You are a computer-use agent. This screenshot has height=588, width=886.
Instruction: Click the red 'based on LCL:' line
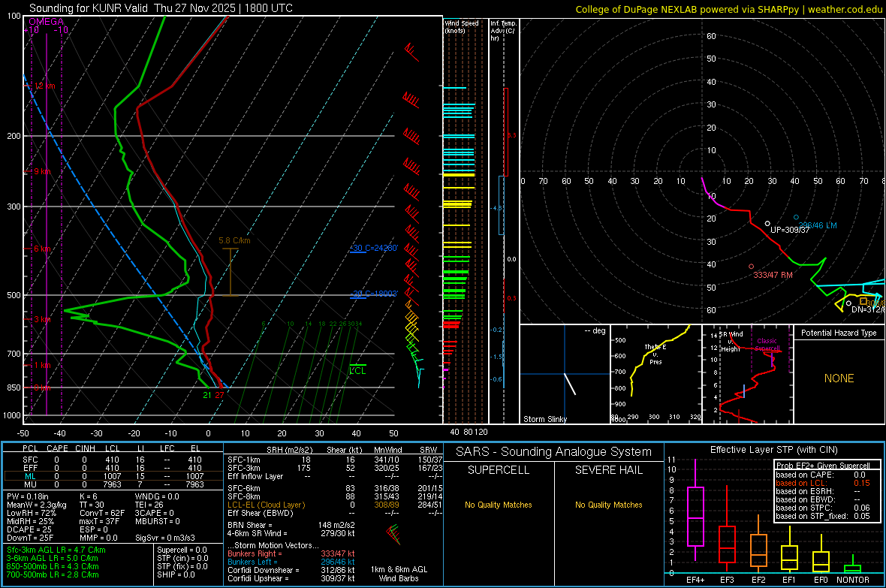823,483
